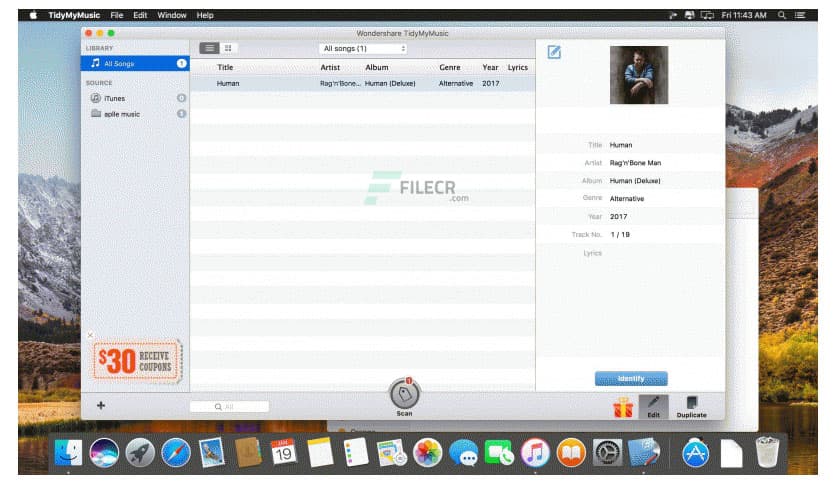Click the Identify button

(x=631, y=378)
